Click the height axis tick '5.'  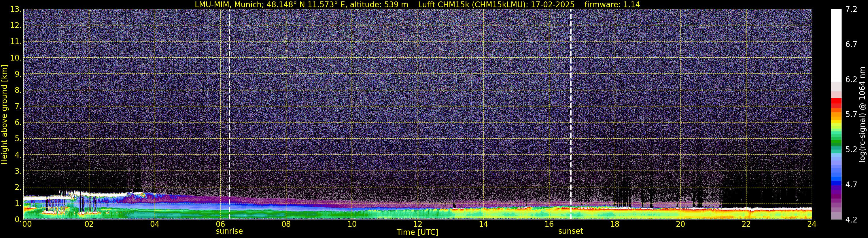(18, 139)
